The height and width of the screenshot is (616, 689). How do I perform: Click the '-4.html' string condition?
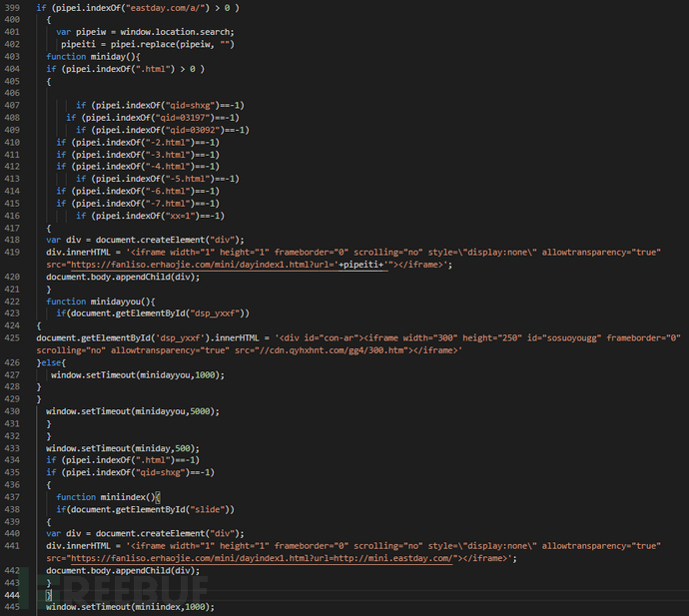(x=138, y=167)
